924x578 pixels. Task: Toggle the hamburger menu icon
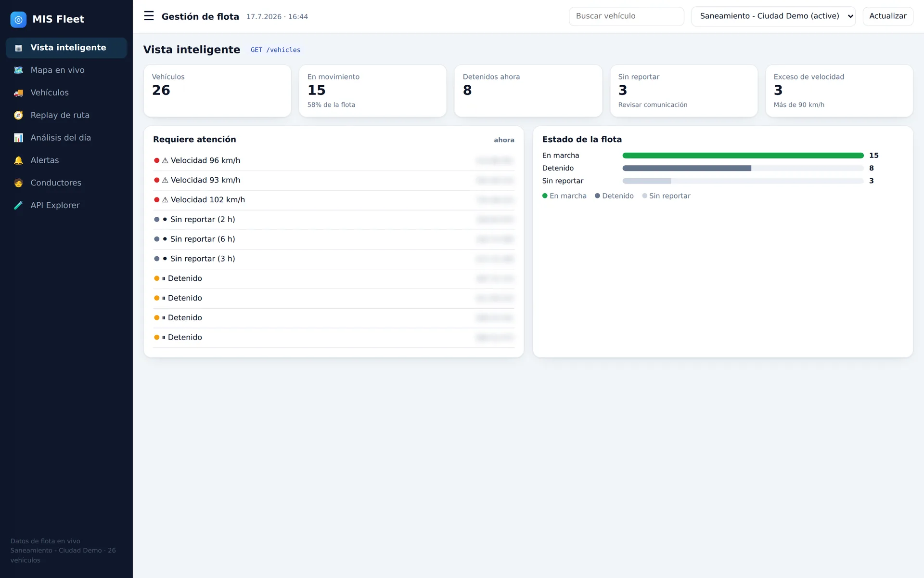pos(149,16)
